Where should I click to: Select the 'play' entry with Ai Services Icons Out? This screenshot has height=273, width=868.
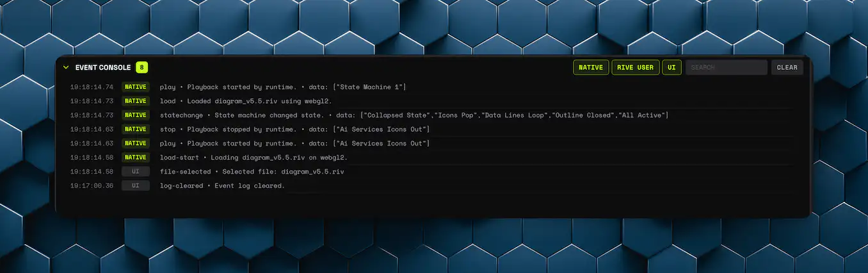pos(433,144)
